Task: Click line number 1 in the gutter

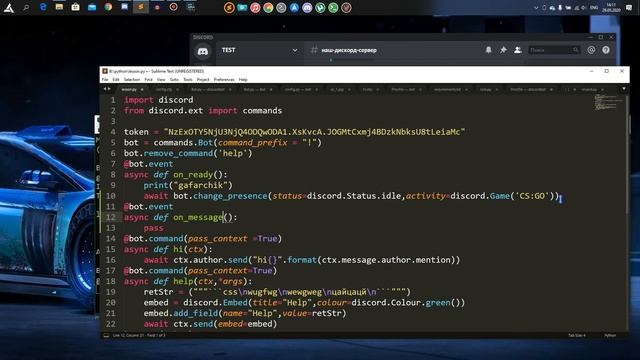Action: tap(113, 100)
